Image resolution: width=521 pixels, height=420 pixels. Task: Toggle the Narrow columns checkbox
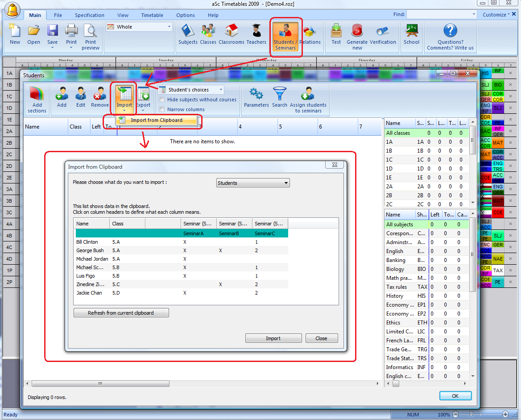pos(162,109)
